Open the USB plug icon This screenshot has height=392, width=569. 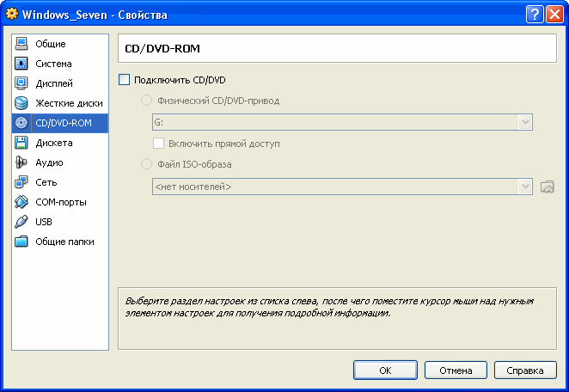click(21, 222)
